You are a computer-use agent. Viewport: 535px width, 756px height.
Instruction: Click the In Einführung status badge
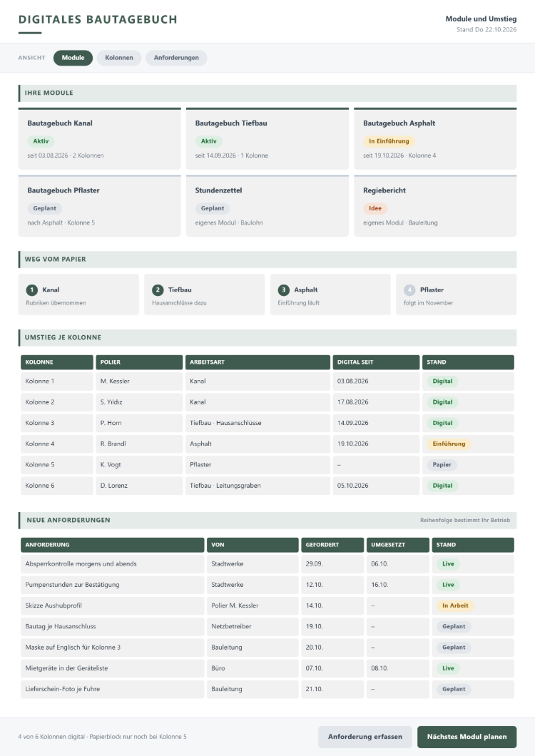coord(389,141)
